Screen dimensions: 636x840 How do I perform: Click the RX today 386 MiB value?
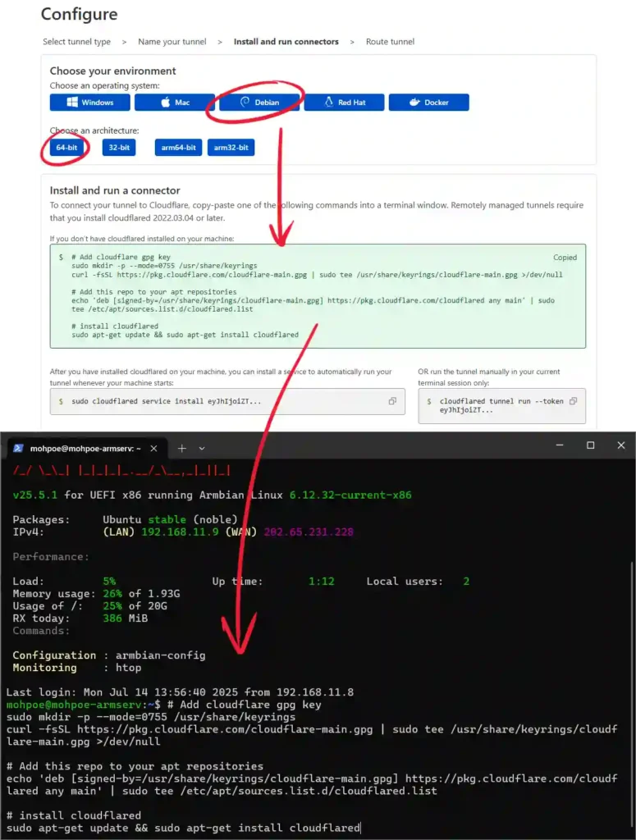pos(125,619)
